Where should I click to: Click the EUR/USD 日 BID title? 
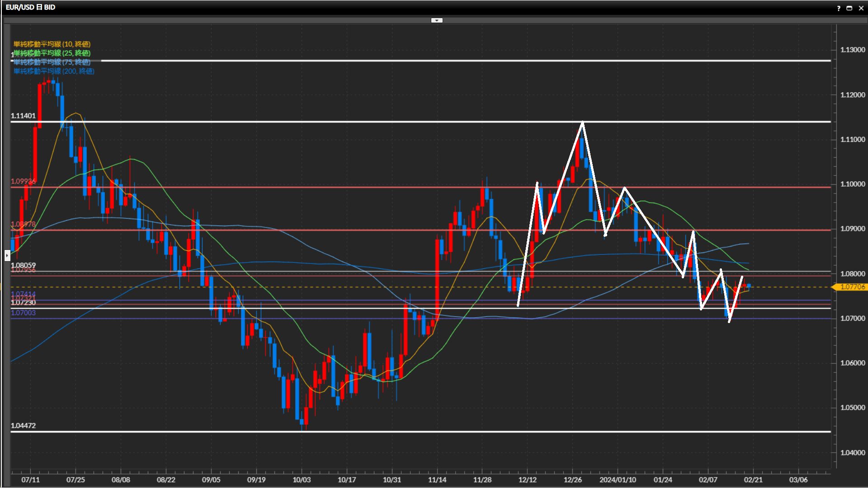pos(31,7)
